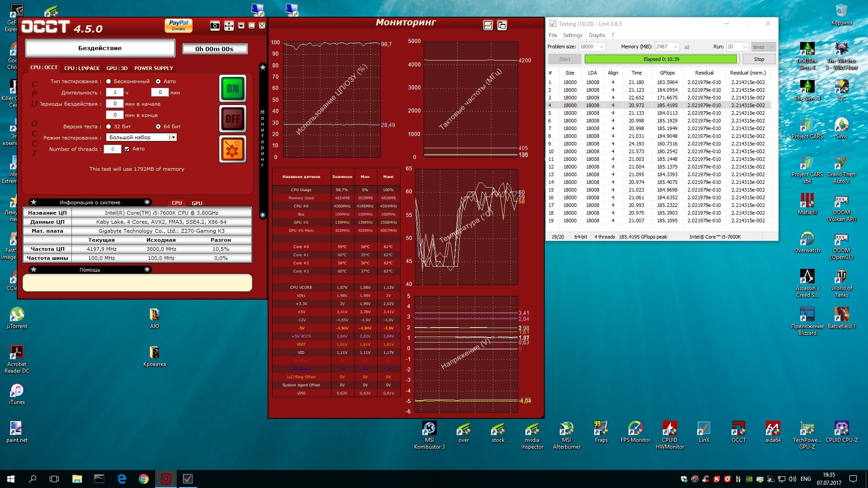The width and height of the screenshot is (868, 488).
Task: Switch to the CPU:LINPACK tab
Action: [x=82, y=68]
